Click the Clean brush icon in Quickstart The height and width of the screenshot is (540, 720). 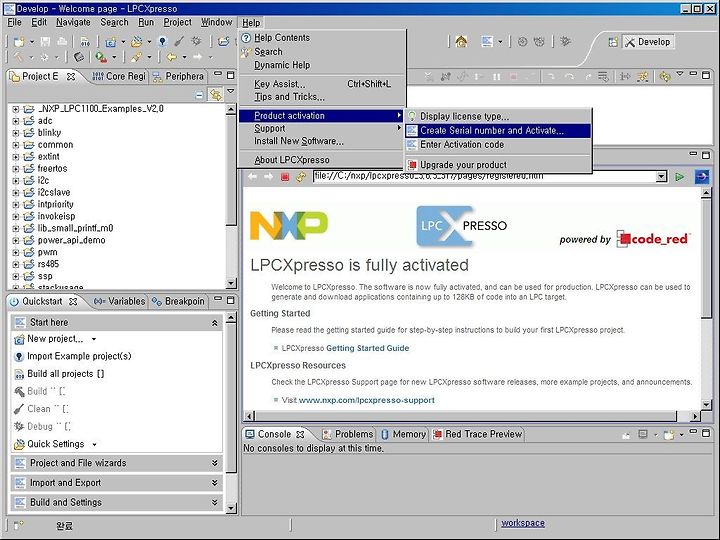click(x=19, y=409)
